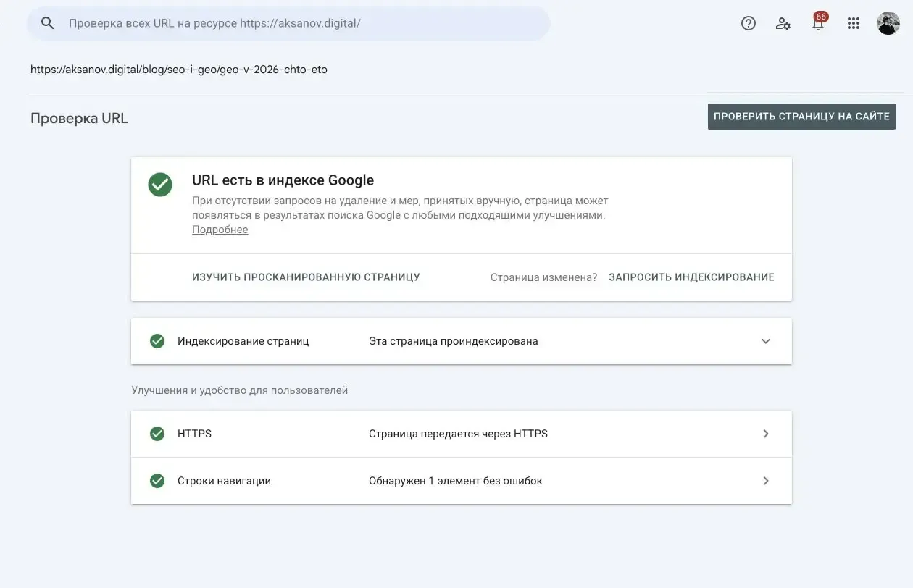Click the search magnifier icon
This screenshot has height=588, width=913.
click(x=48, y=23)
